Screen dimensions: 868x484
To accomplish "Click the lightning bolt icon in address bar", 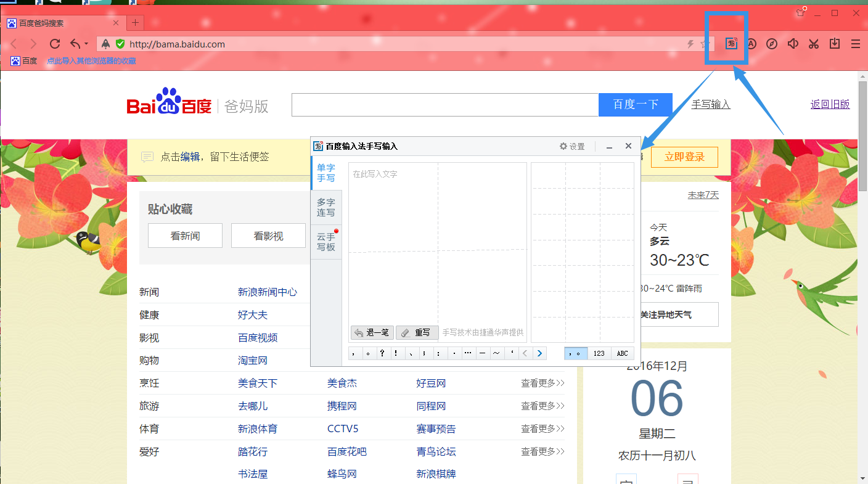I will pos(691,44).
